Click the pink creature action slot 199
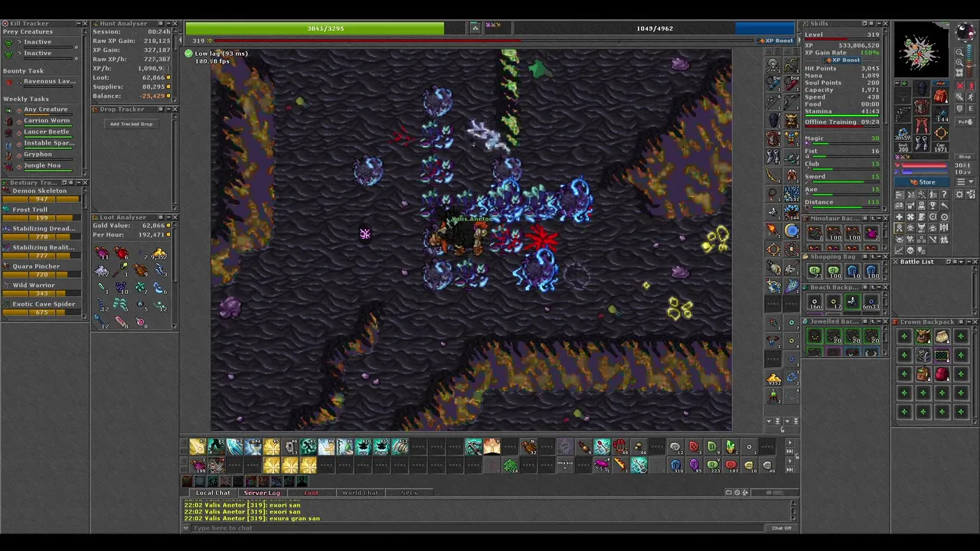The image size is (980, 551). click(199, 465)
